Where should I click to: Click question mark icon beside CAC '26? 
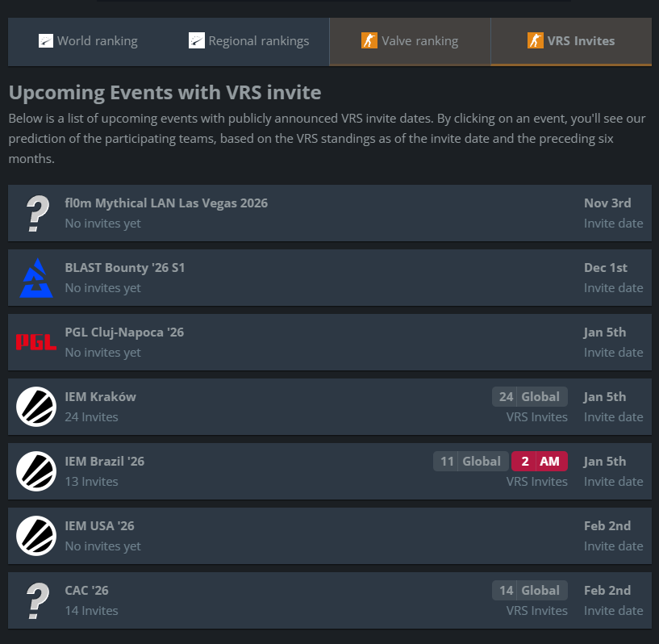pos(37,600)
